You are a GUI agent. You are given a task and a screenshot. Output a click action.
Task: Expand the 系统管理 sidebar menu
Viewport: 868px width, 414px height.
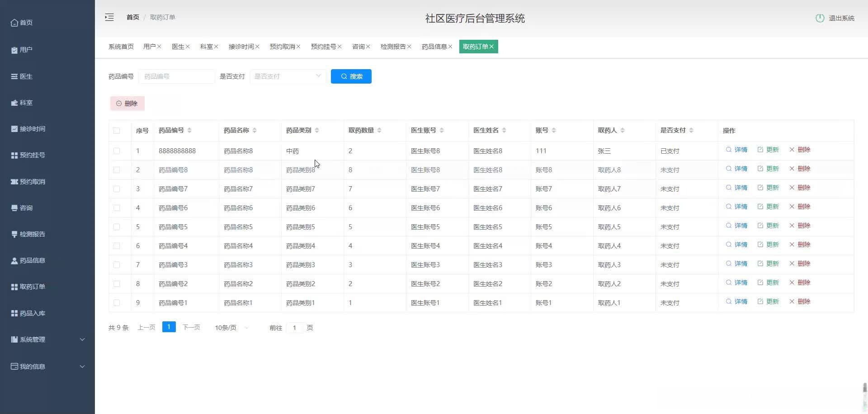click(33, 339)
